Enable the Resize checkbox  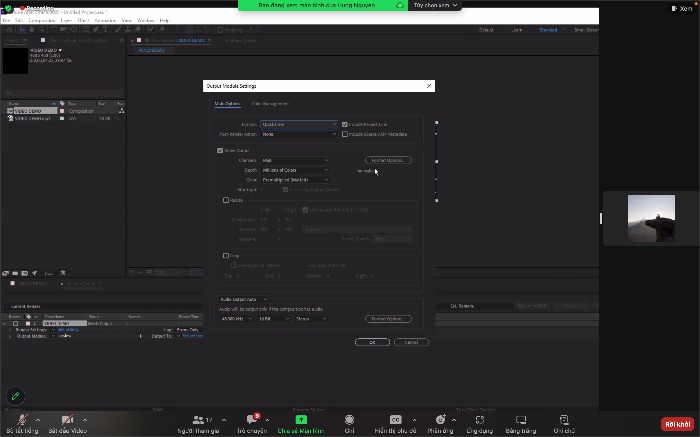[226, 200]
